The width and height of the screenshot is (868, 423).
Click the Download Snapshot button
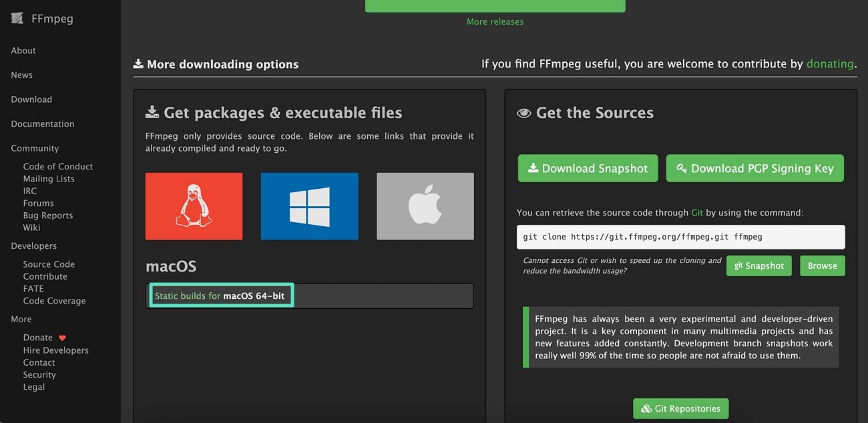pyautogui.click(x=588, y=168)
